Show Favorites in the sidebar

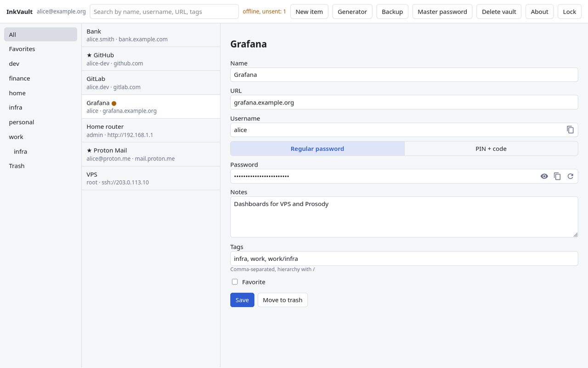(x=40, y=49)
